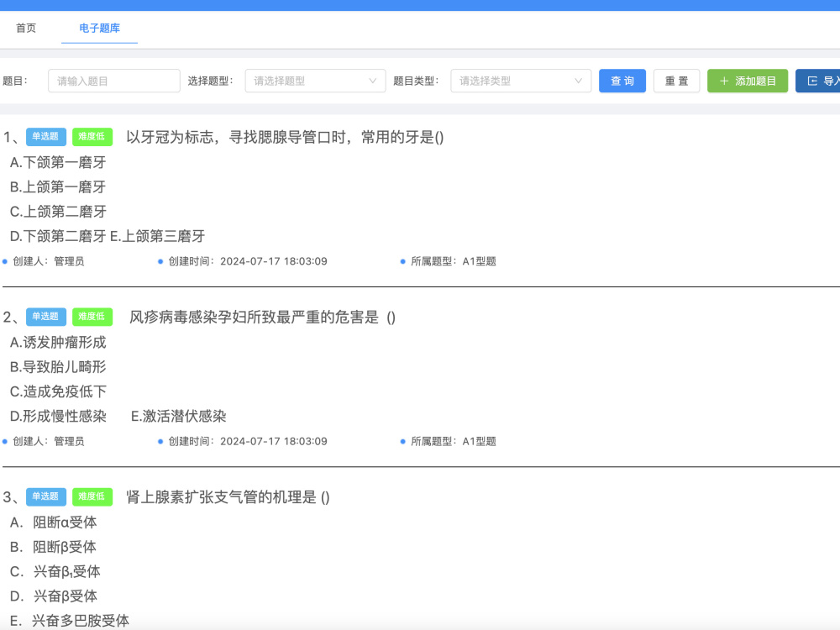
Task: Click the blue import icon
Action: [812, 81]
